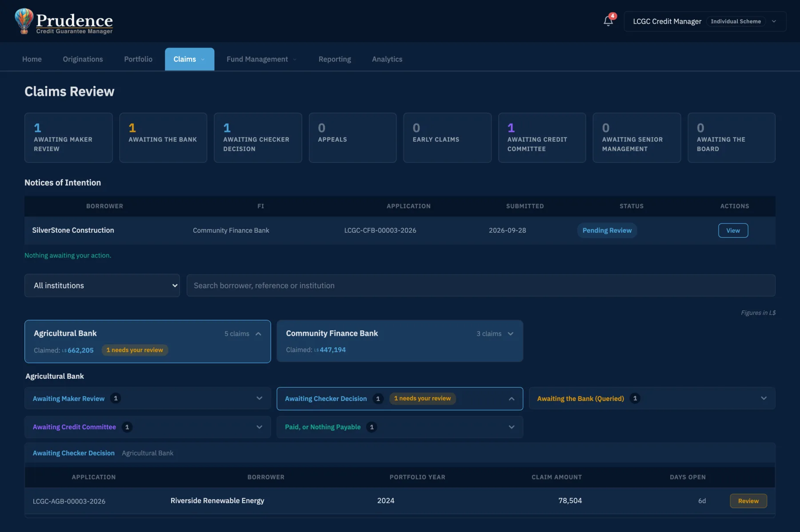
Task: Go to the Analytics tab
Action: click(387, 59)
